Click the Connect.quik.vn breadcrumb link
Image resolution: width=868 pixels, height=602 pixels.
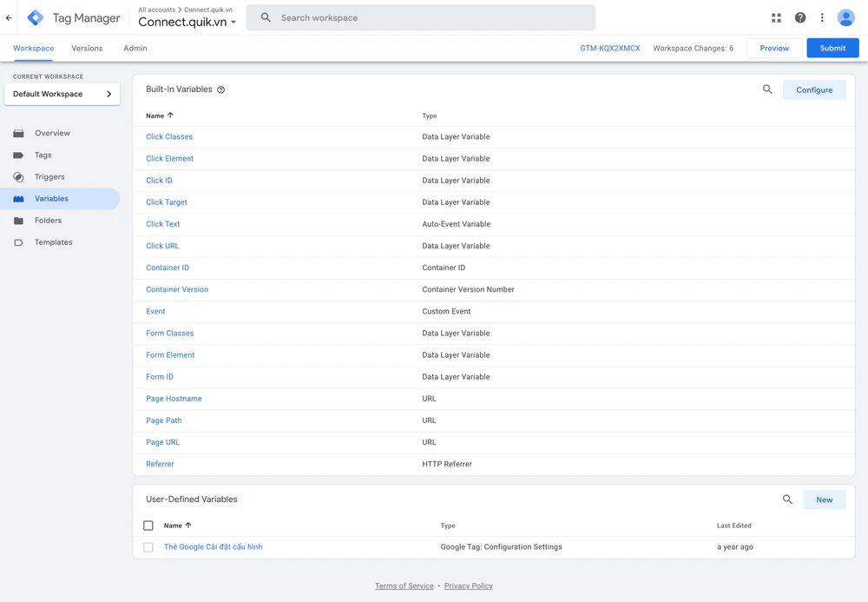point(208,10)
